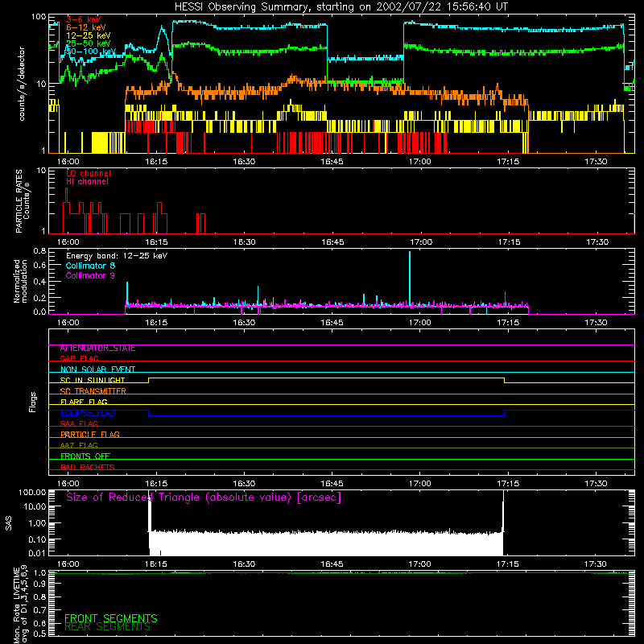Select the HI channel legend label
The height and width of the screenshot is (644, 644).
click(87, 182)
